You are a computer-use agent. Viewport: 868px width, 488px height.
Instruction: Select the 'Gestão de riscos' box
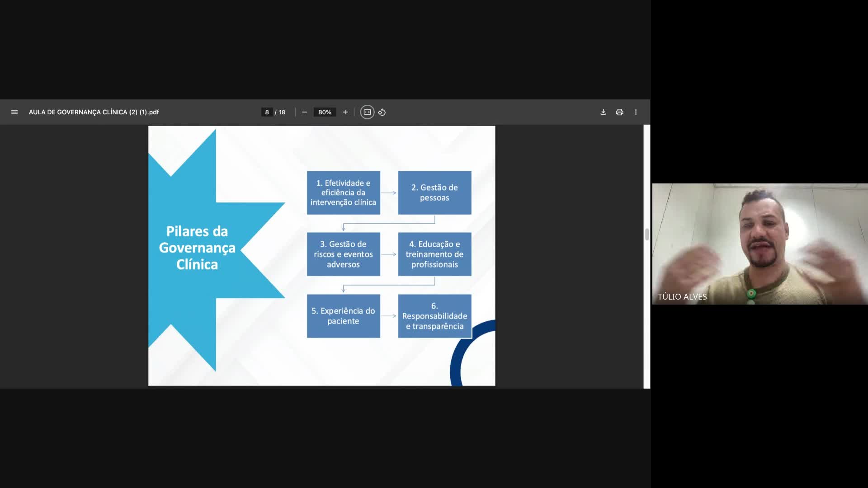343,254
